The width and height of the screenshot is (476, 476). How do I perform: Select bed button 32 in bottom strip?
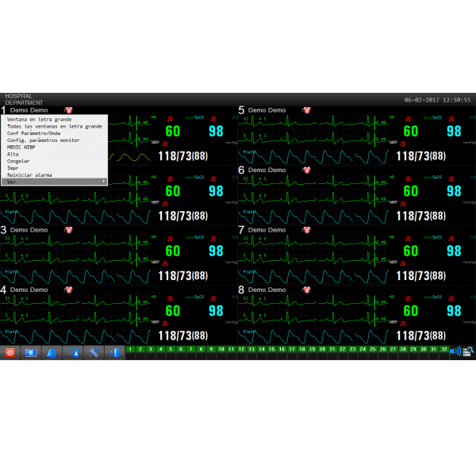tap(444, 349)
